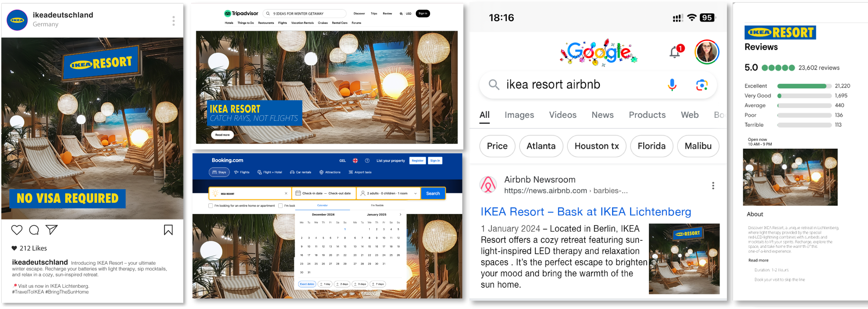Select the Attractions tab on Booking.com

pyautogui.click(x=330, y=172)
